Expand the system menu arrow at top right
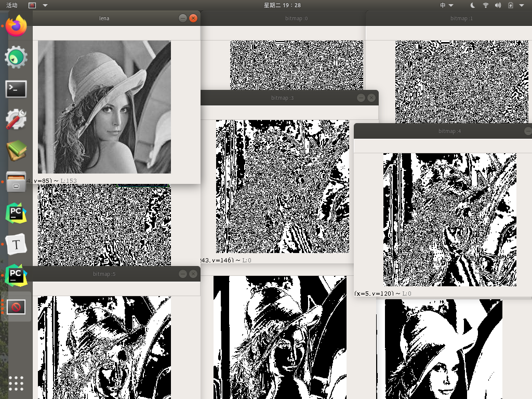The image size is (532, 399). click(522, 5)
